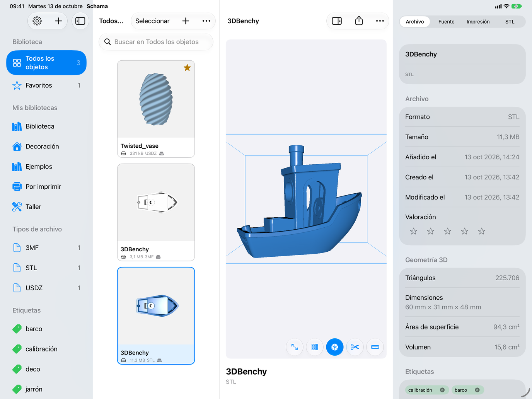This screenshot has width=532, height=399.
Task: Toggle the highlighted 3D cube view button
Action: tap(335, 347)
